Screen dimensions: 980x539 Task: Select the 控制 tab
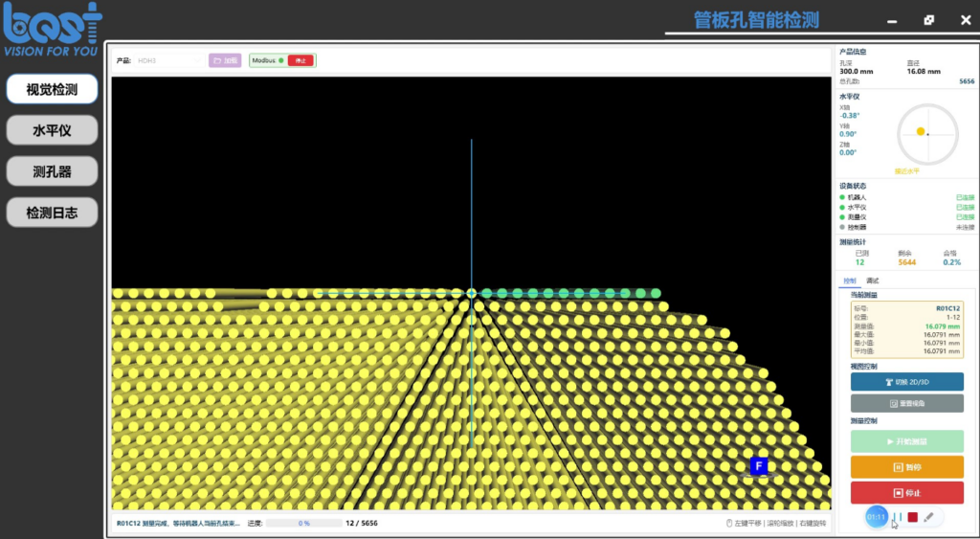click(850, 281)
